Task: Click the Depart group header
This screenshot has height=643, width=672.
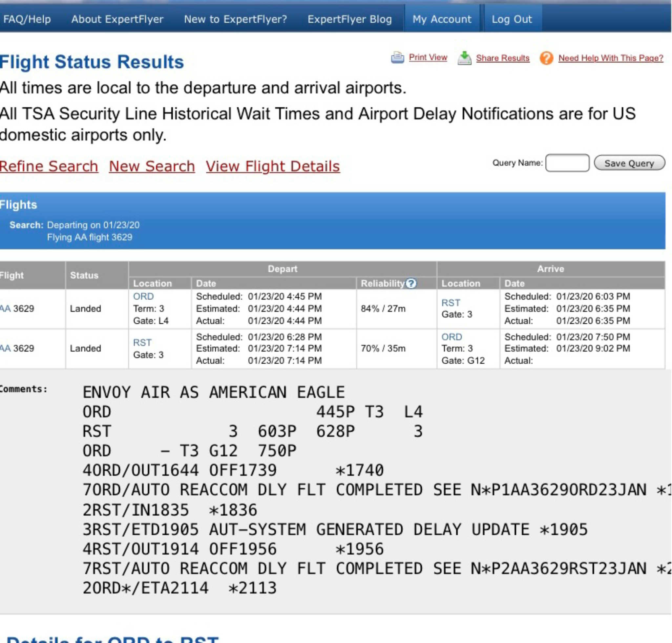Action: 283,269
